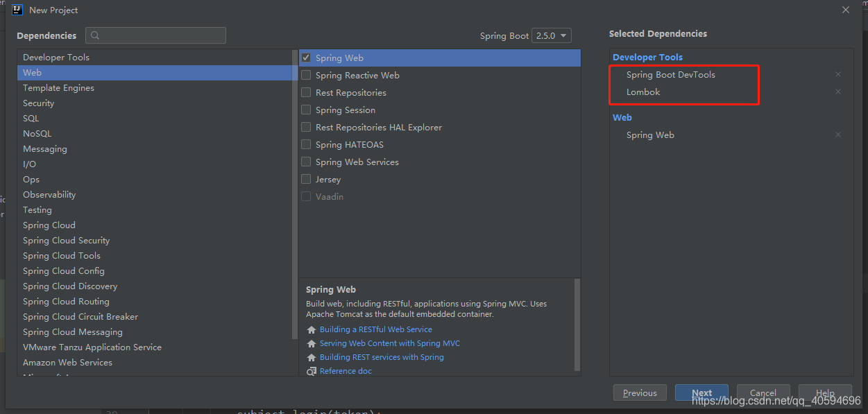Check the Spring HATEOAS dependency
The image size is (868, 414).
[x=306, y=144]
